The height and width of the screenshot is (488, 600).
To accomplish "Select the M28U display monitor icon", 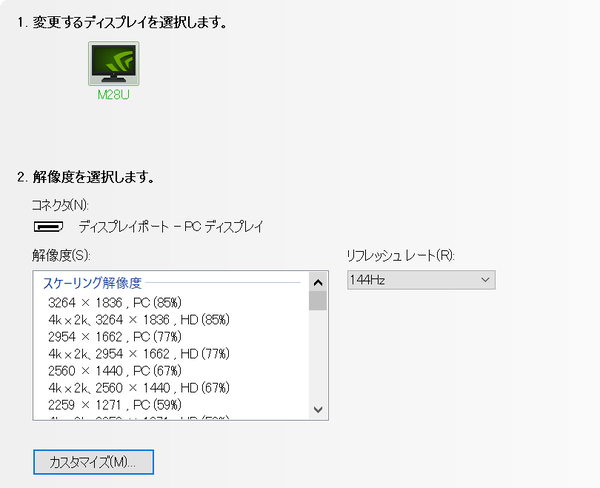I will (114, 64).
